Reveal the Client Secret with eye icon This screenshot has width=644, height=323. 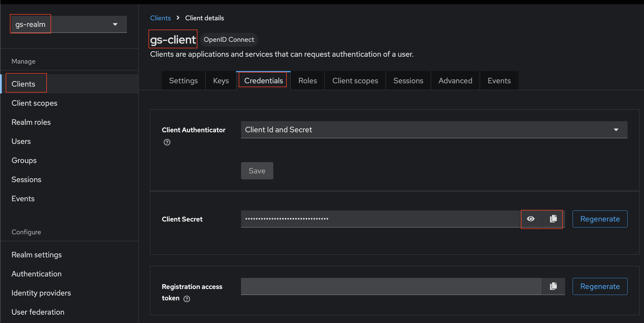tap(531, 219)
